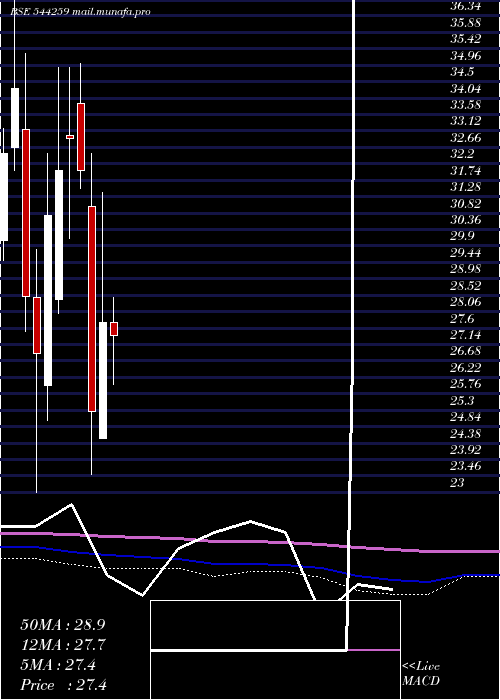500x700 pixels.
Task: Click the 26.22 price axis label
Action: click(x=466, y=367)
